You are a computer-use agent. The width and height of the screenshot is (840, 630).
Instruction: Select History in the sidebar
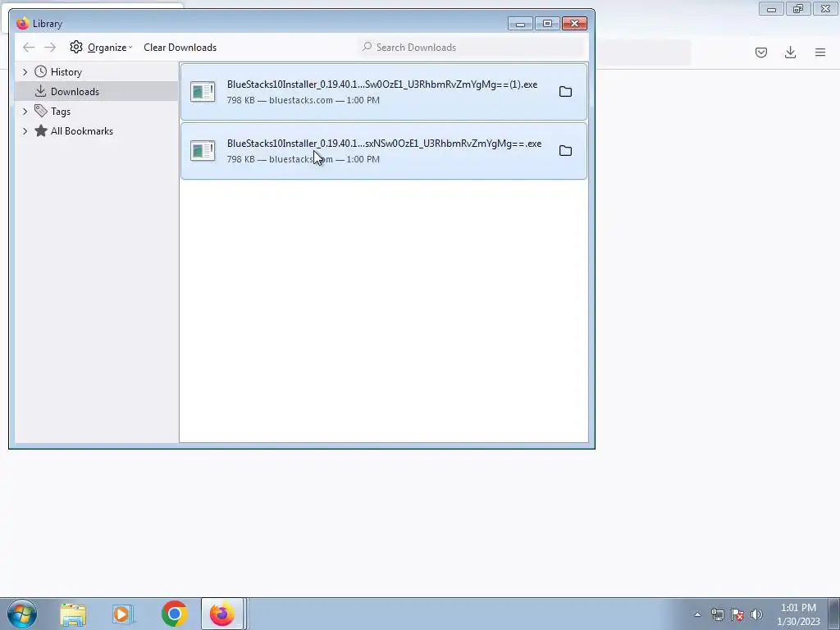(x=66, y=72)
